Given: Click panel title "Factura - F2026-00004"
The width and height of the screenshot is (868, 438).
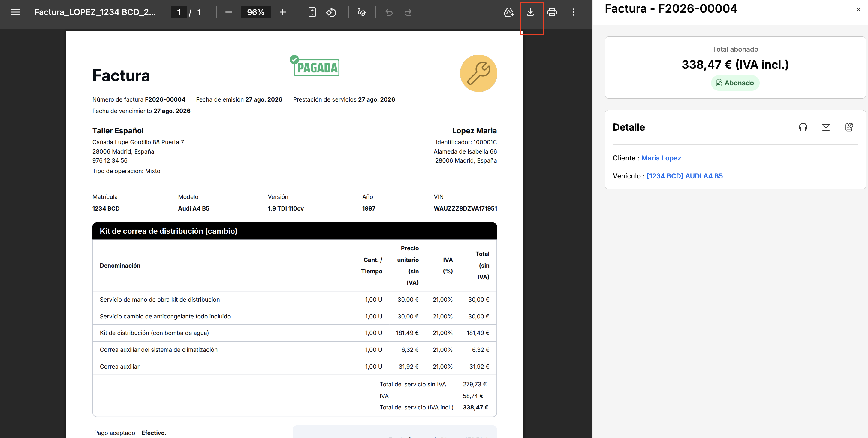Looking at the screenshot, I should point(671,8).
